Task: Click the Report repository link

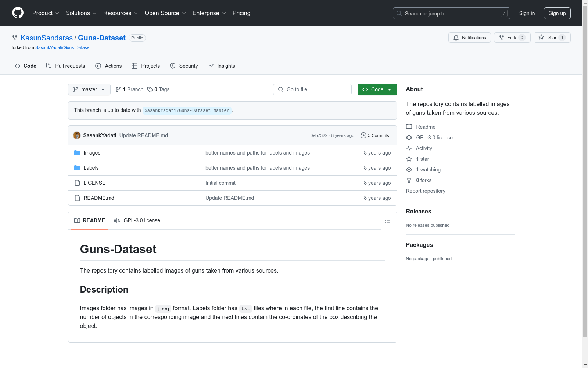Action: [426, 191]
